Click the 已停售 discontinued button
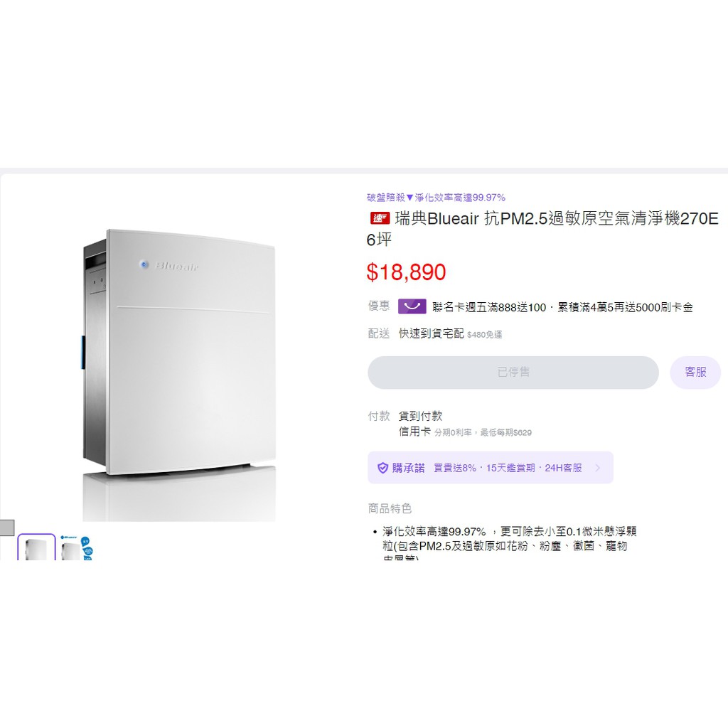 click(x=513, y=373)
